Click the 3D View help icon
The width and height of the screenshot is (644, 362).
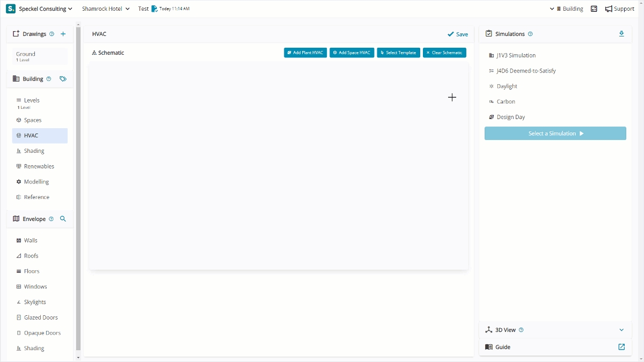click(x=521, y=330)
